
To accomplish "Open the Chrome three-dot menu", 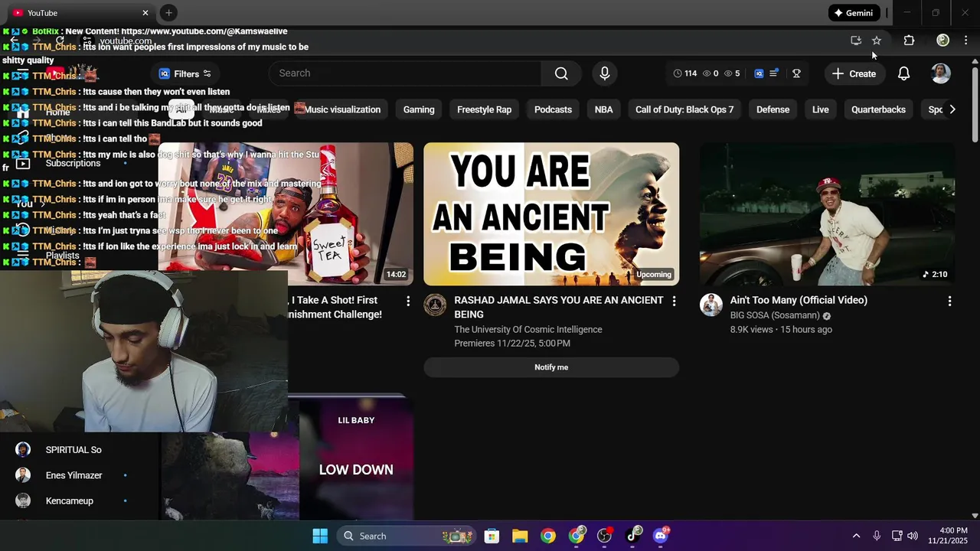I will [965, 41].
